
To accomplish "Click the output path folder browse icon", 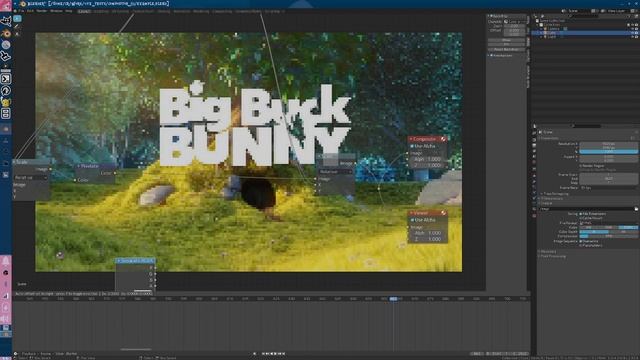I will [x=636, y=209].
